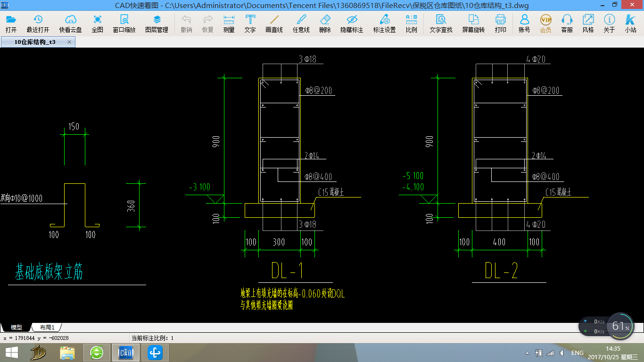
Task: Click the DL-2 section title text
Action: coord(502,270)
